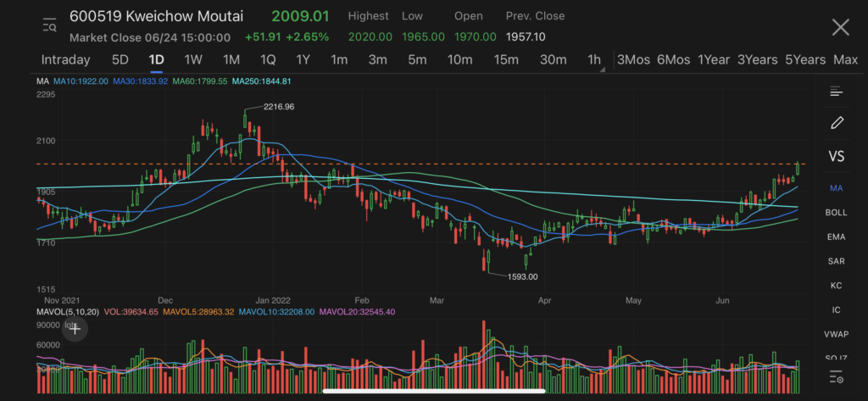Toggle the MA indicator in sidebar
The width and height of the screenshot is (868, 401).
click(836, 188)
